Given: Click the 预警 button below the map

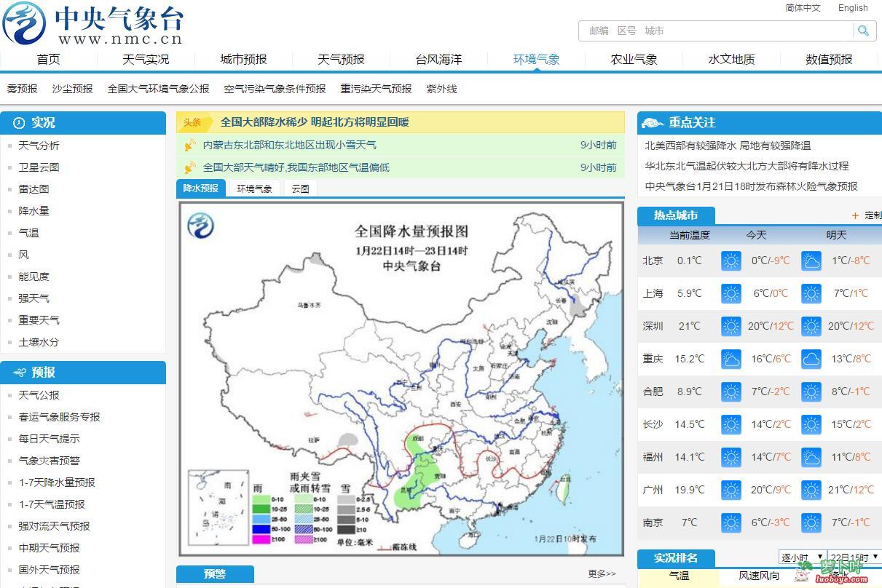Looking at the screenshot, I should (215, 574).
